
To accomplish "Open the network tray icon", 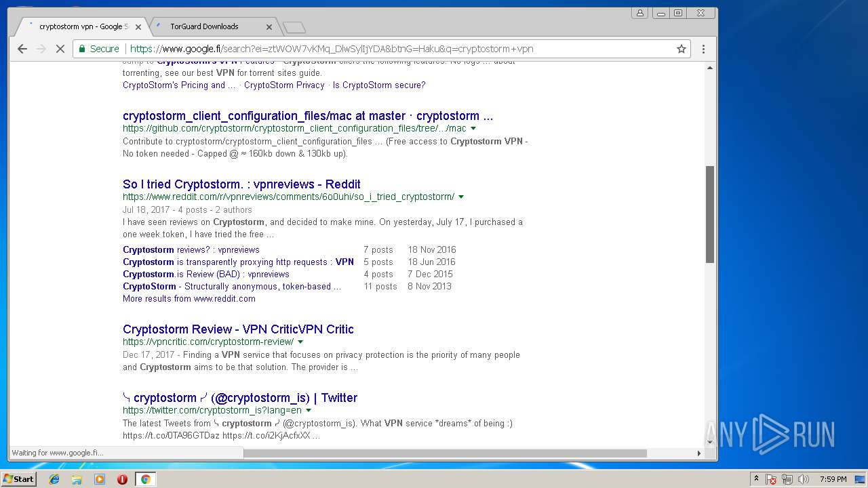I will pyautogui.click(x=787, y=480).
